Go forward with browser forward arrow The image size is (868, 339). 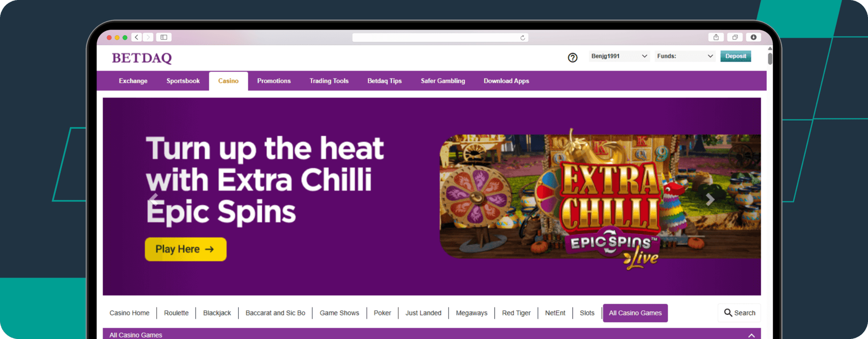[x=148, y=37]
